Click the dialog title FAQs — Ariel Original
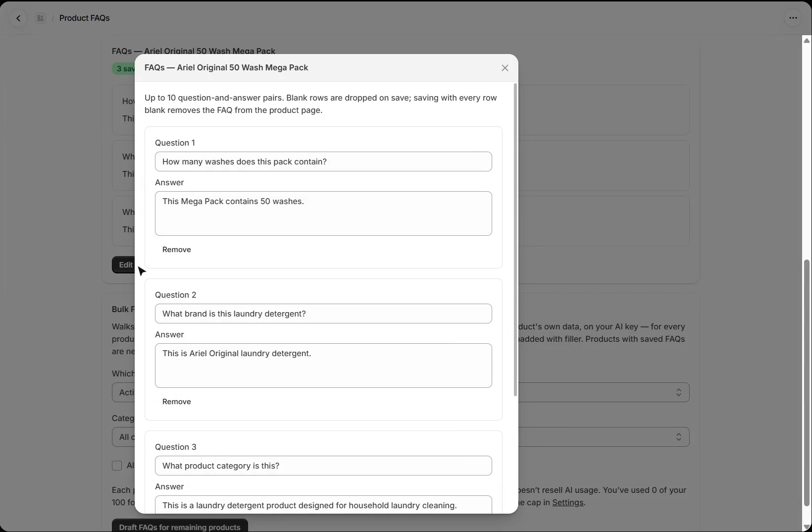The height and width of the screenshot is (532, 812). (x=226, y=68)
